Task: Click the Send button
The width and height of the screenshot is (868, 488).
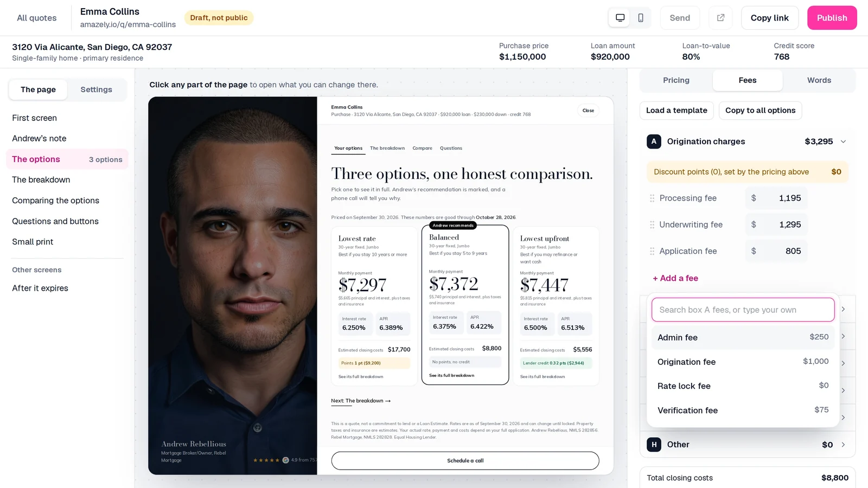Action: click(x=680, y=18)
